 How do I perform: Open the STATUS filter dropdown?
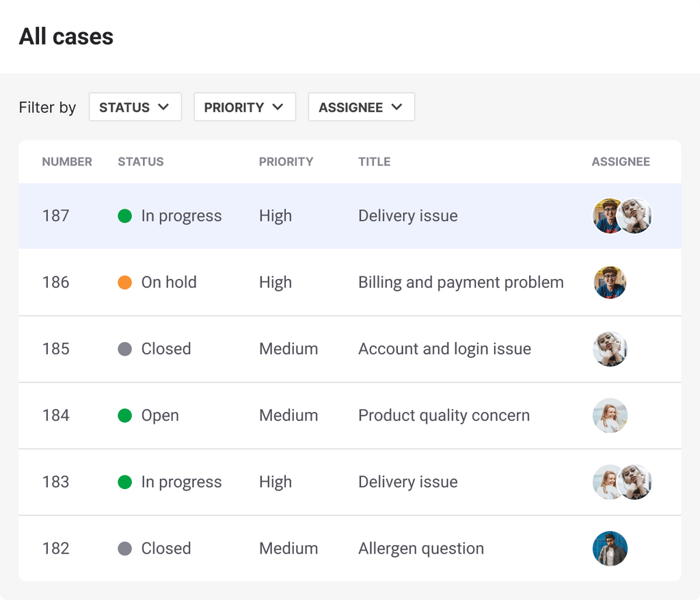click(135, 107)
